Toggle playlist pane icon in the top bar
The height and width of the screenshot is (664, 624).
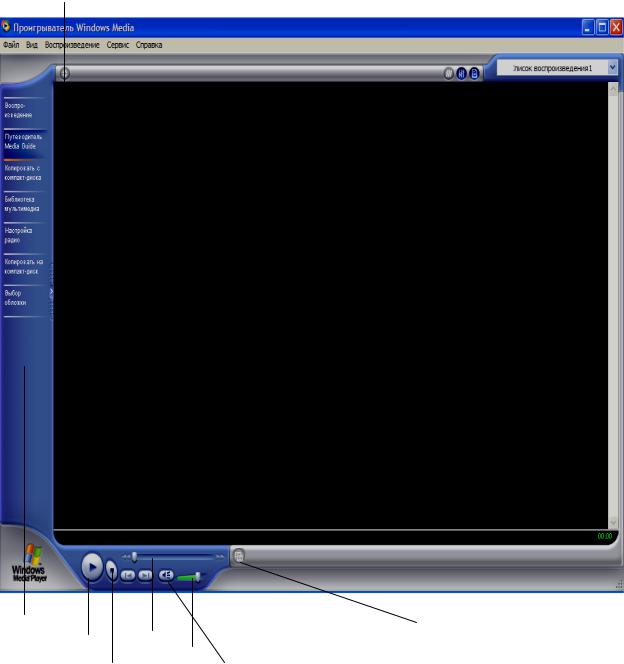point(474,74)
